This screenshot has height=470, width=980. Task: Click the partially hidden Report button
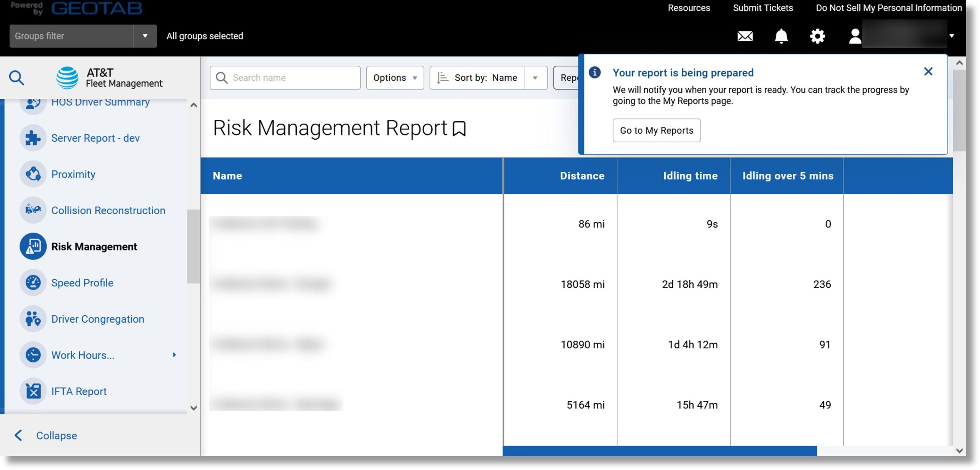click(566, 78)
